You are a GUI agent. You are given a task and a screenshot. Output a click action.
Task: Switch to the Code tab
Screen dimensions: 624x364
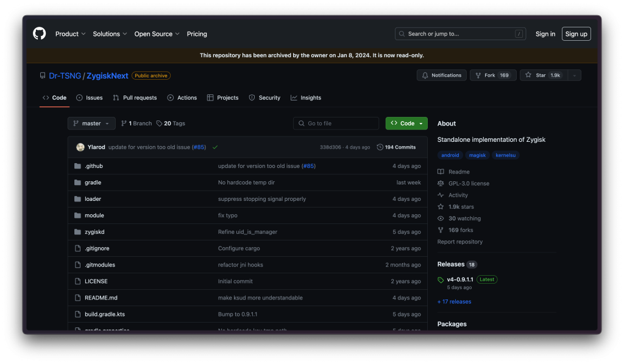pyautogui.click(x=54, y=98)
